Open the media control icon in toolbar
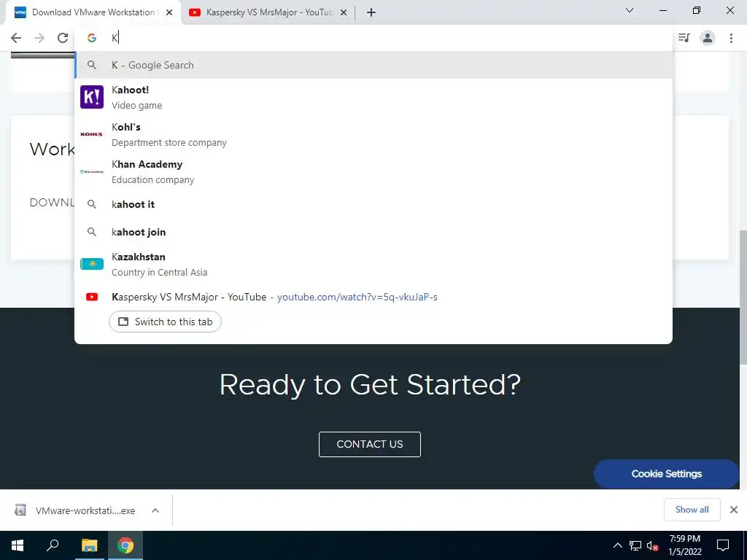Image resolution: width=747 pixels, height=560 pixels. [684, 38]
